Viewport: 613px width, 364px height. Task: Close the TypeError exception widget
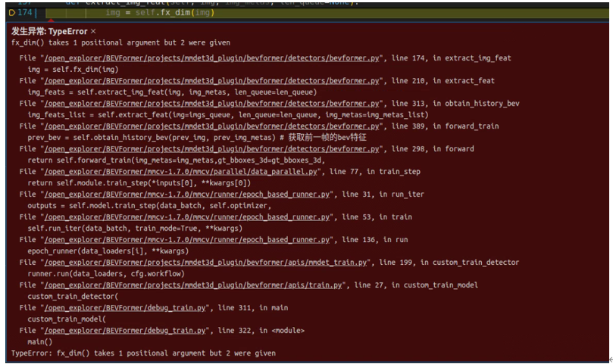[x=93, y=31]
